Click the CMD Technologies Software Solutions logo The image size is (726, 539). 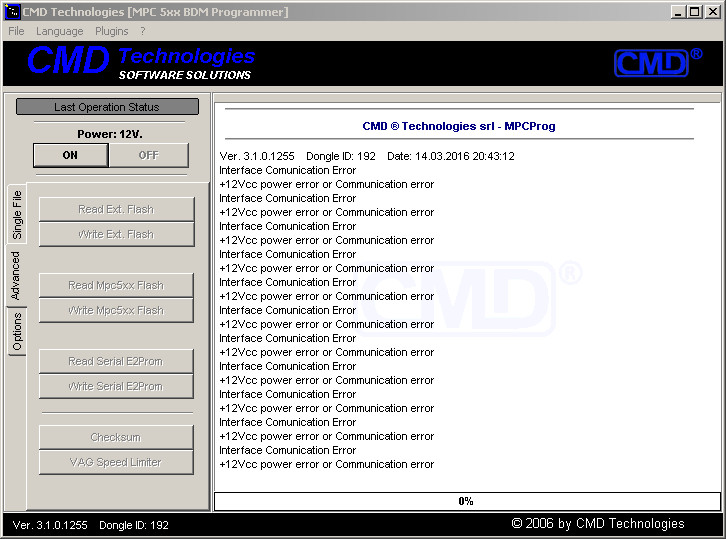pyautogui.click(x=141, y=63)
